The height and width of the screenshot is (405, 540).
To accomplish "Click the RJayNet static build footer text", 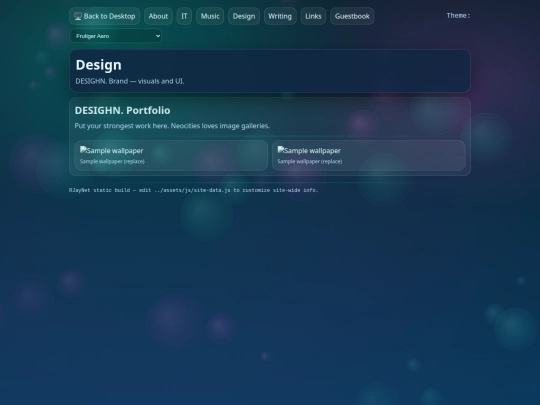I will click(194, 190).
